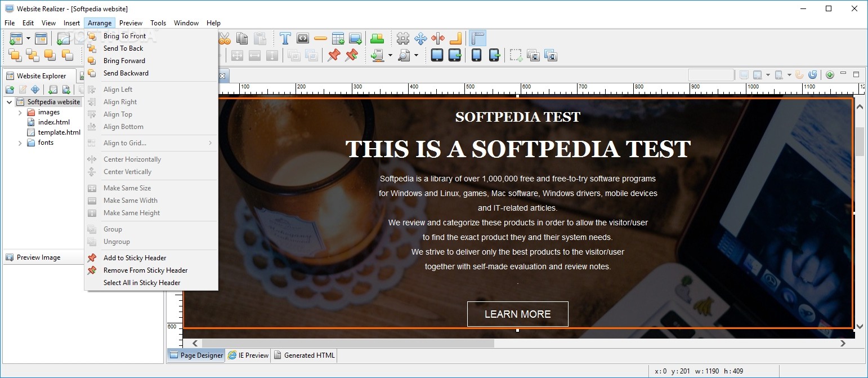Viewport: 868px width, 378px height.
Task: Maximize the designer panel with square icon
Action: click(856, 74)
